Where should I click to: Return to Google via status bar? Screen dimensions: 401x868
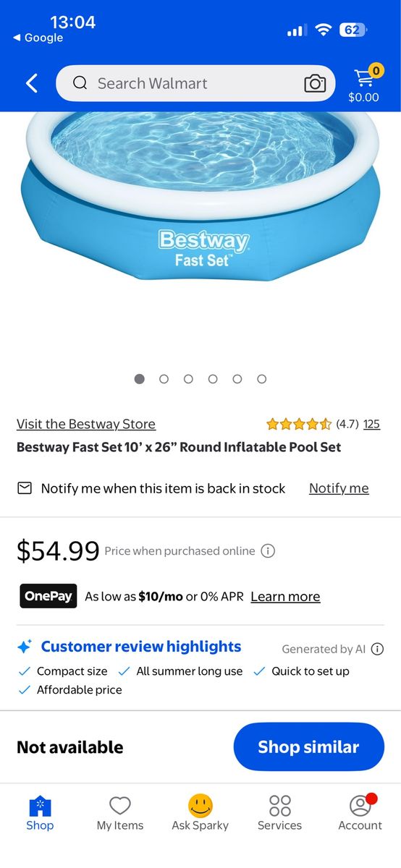coord(38,38)
